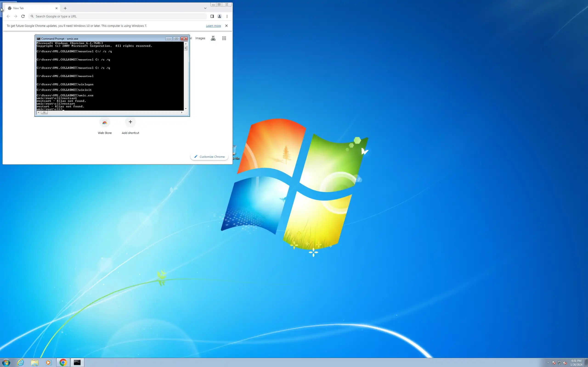Click Learn more link
588x367 pixels.
tap(213, 26)
